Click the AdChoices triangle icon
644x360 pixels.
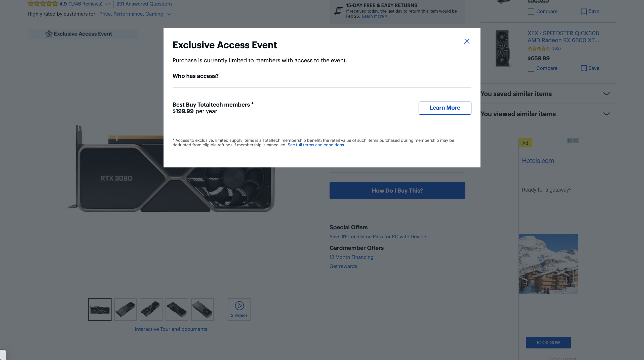tap(570, 141)
